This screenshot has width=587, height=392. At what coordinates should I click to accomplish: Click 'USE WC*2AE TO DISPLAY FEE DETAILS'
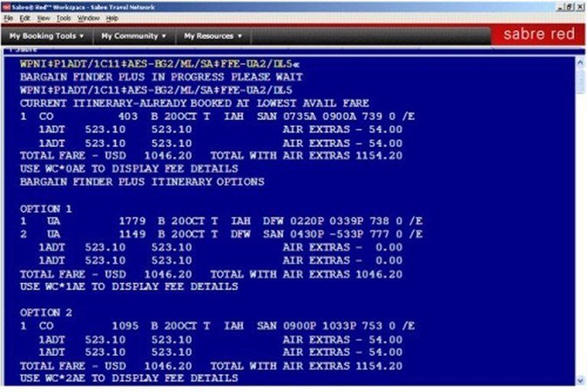(x=129, y=378)
